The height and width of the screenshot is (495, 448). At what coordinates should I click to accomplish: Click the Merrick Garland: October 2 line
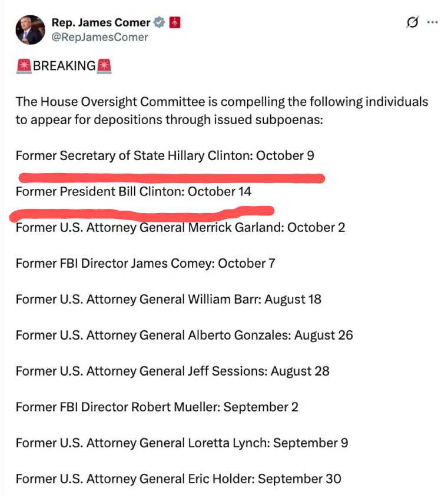click(x=180, y=227)
